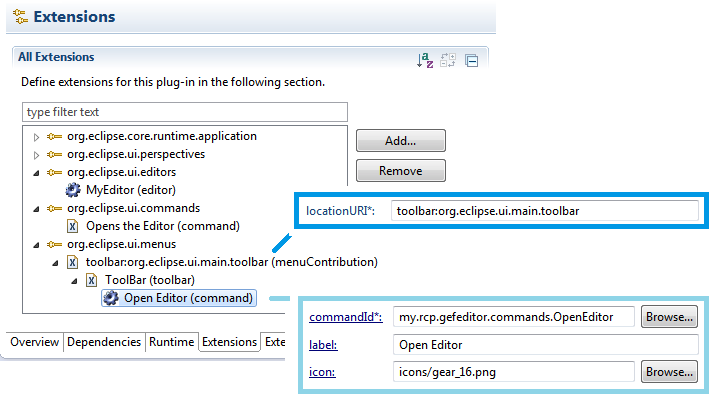This screenshot has width=713, height=398.
Task: Click the extension point icon beside org.eclipse.ui.menus
Action: (x=55, y=244)
